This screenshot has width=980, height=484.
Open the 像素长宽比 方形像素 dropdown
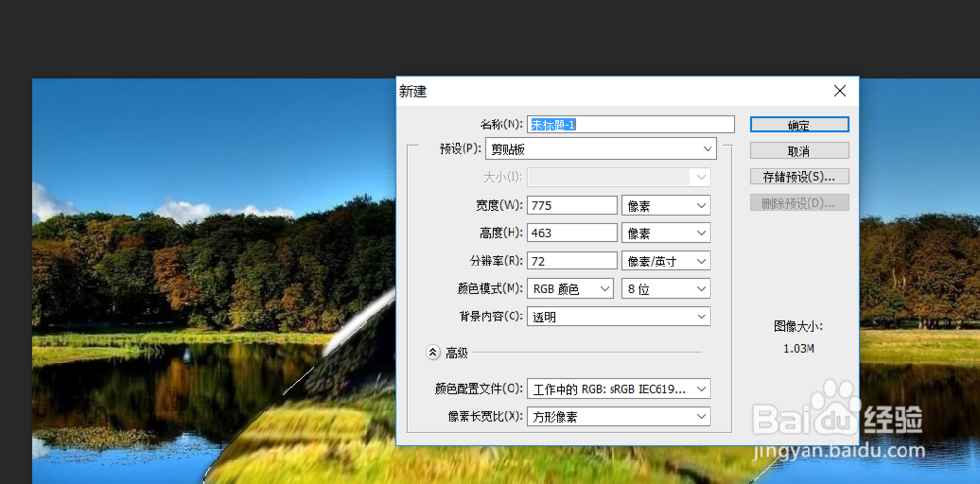click(619, 416)
